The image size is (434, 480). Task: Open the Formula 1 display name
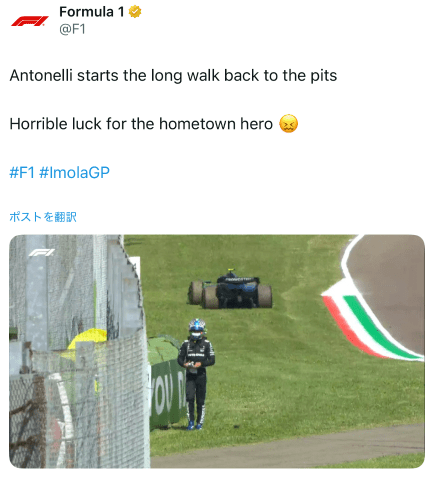[92, 12]
